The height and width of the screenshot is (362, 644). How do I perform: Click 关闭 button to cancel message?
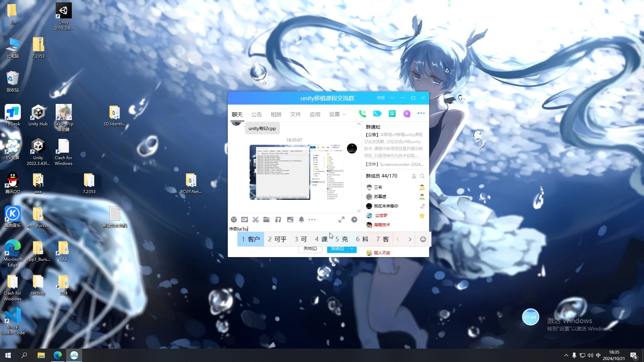click(x=310, y=248)
